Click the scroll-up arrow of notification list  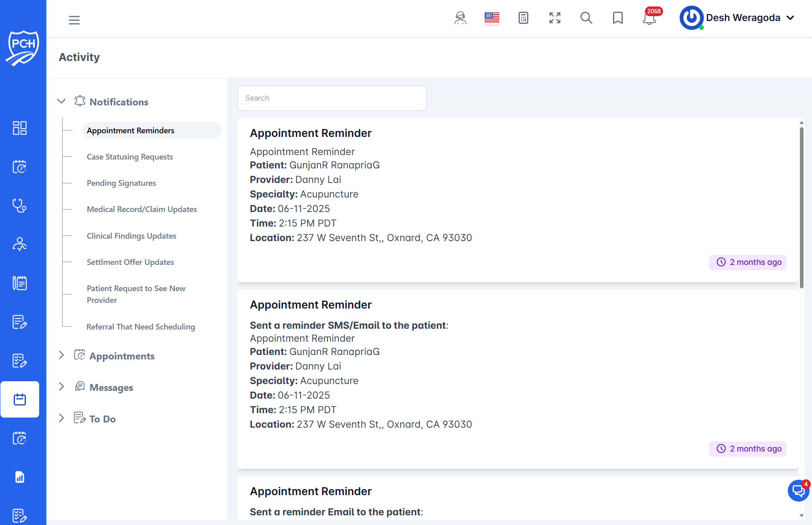(x=801, y=122)
